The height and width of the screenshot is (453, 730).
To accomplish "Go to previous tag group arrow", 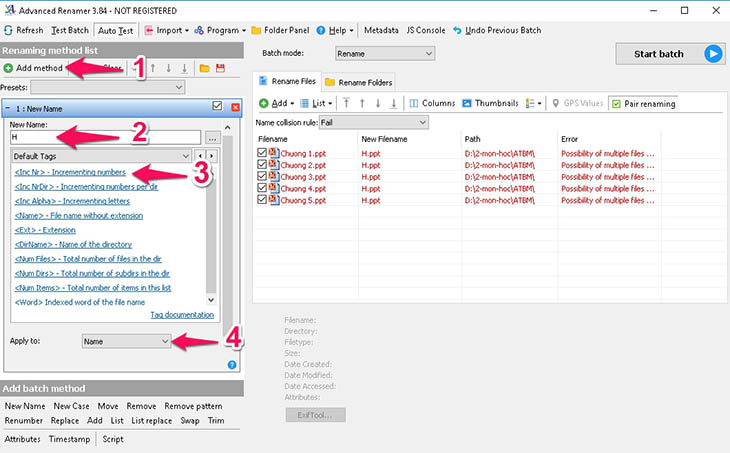I will coord(200,156).
